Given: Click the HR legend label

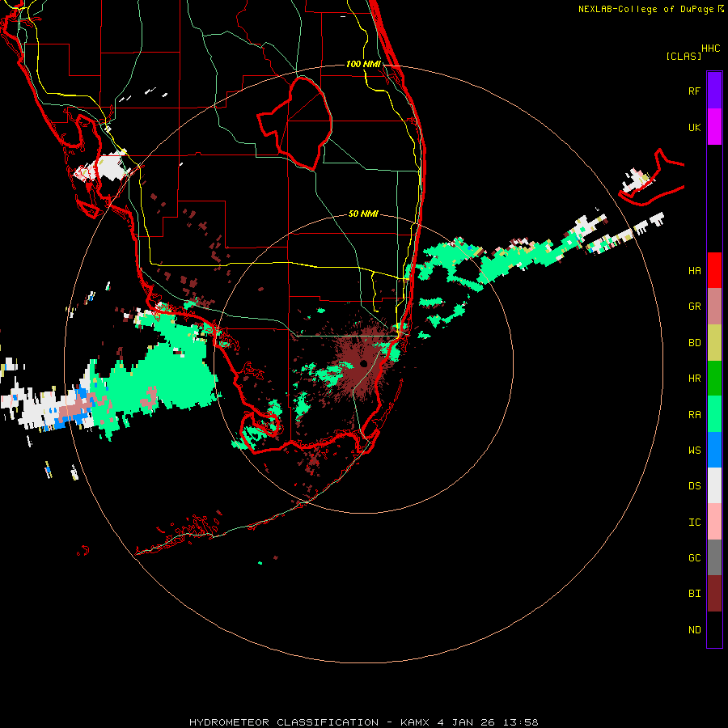Looking at the screenshot, I should point(694,379).
